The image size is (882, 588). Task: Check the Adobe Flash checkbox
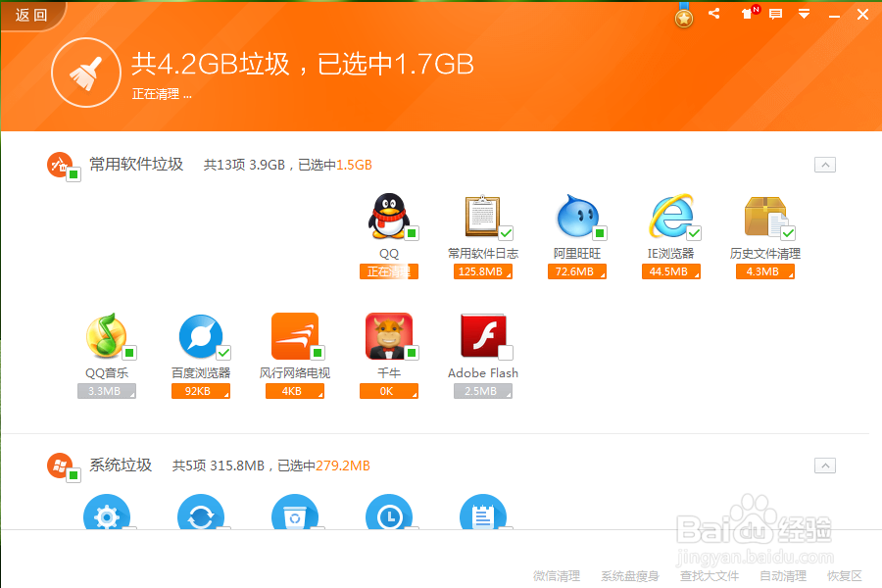(506, 353)
